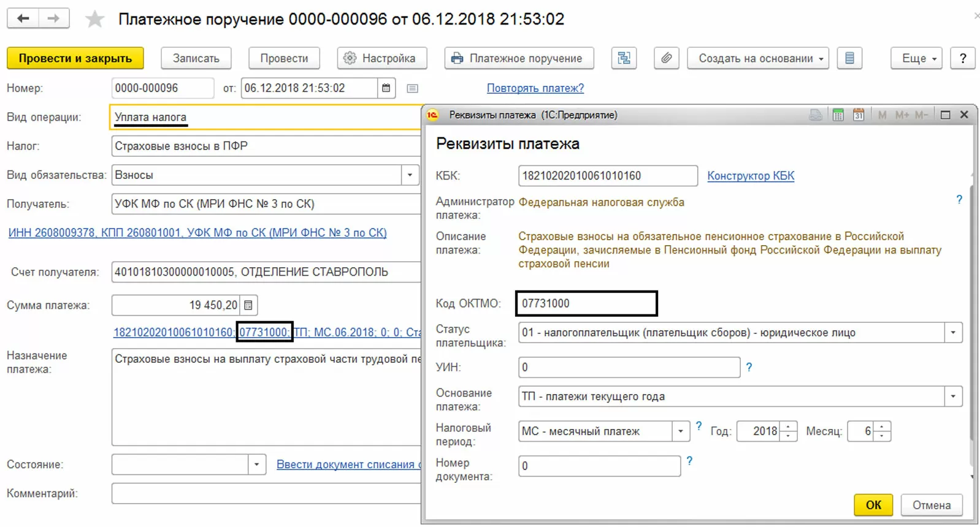Open the Статус плательщика dropdown list
The image size is (980, 527).
coord(953,333)
